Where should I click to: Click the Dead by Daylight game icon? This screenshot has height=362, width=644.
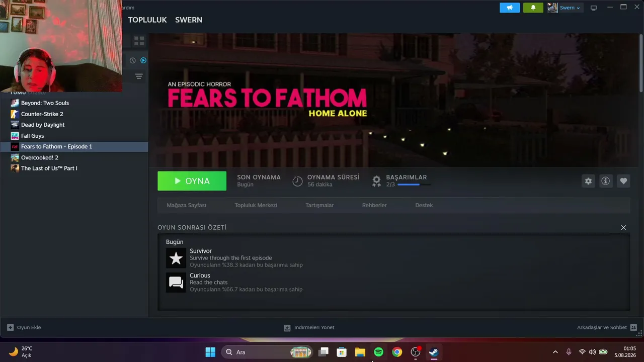tap(15, 125)
